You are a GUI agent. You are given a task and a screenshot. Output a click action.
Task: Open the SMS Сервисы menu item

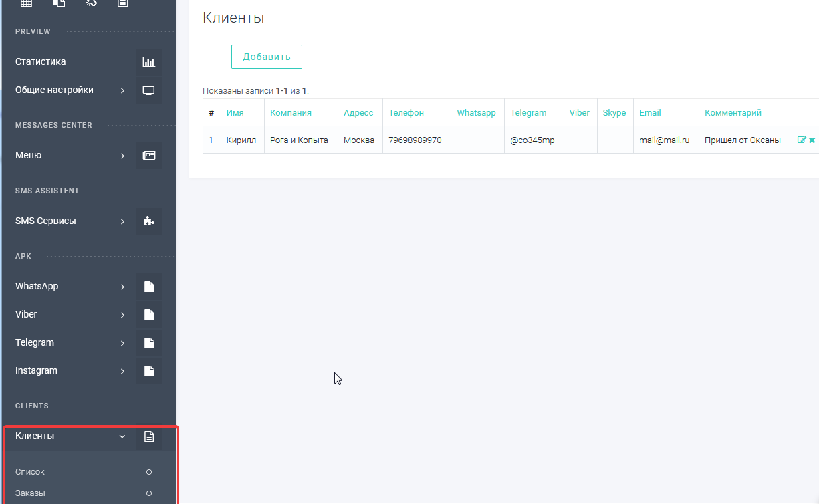pyautogui.click(x=45, y=221)
